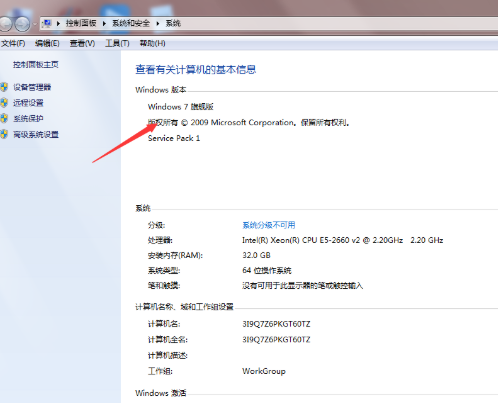The image size is (498, 403).
Task: Expand the arrow before 控制面板 in breadcrumb
Action: pos(58,23)
